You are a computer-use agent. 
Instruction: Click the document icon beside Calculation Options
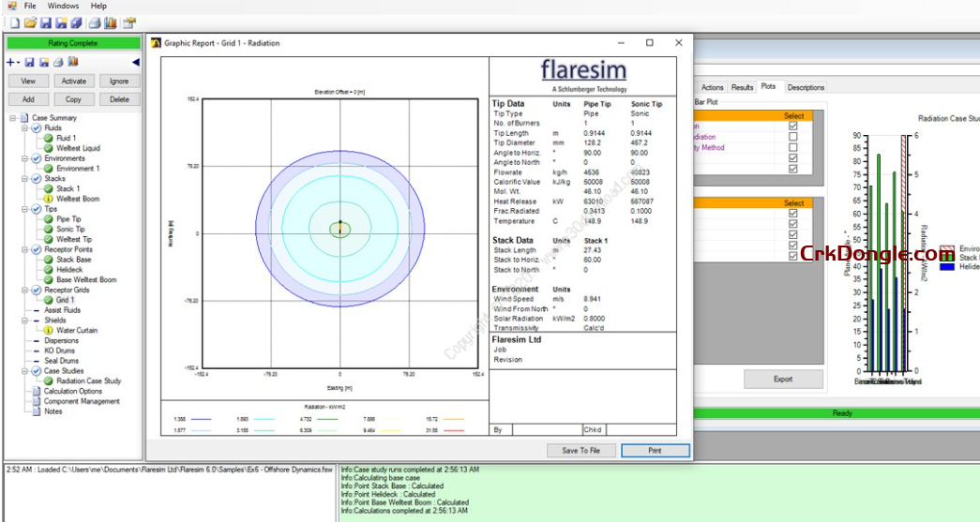pos(37,392)
